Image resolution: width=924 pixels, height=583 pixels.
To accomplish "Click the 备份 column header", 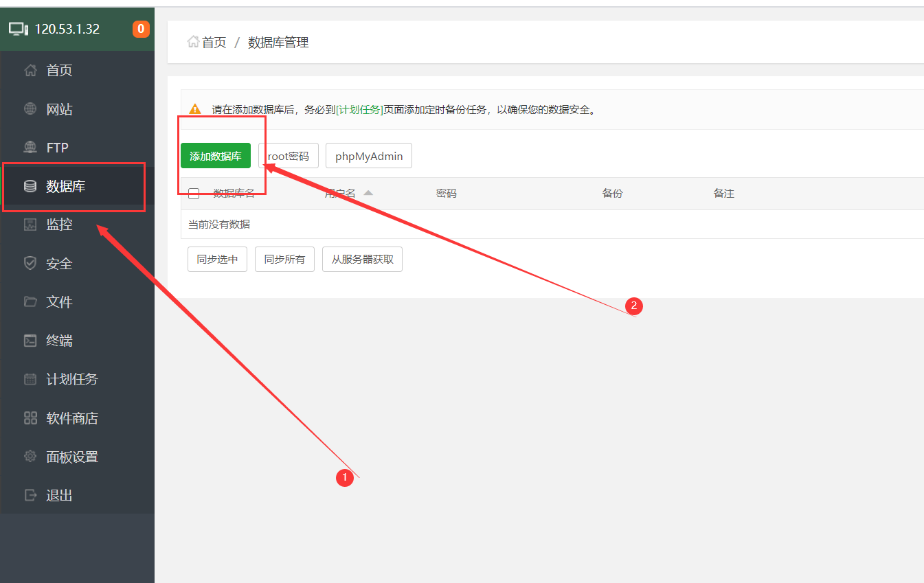I will 613,194.
